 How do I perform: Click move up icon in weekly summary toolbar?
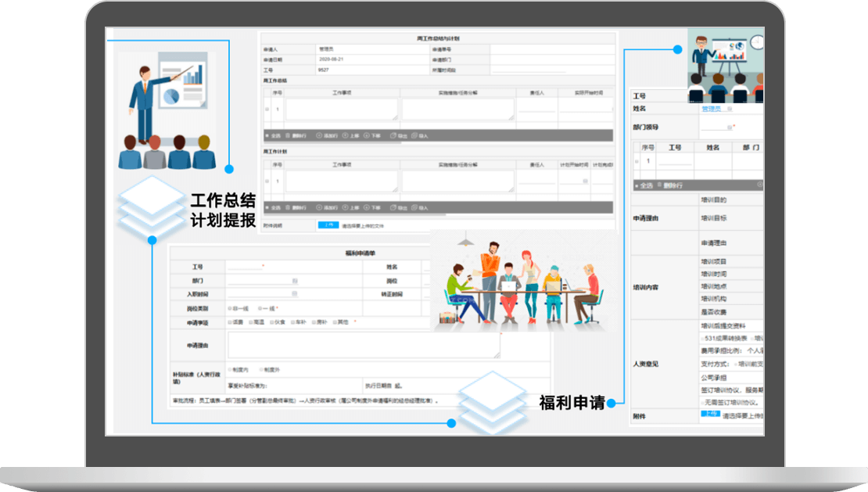pos(345,135)
